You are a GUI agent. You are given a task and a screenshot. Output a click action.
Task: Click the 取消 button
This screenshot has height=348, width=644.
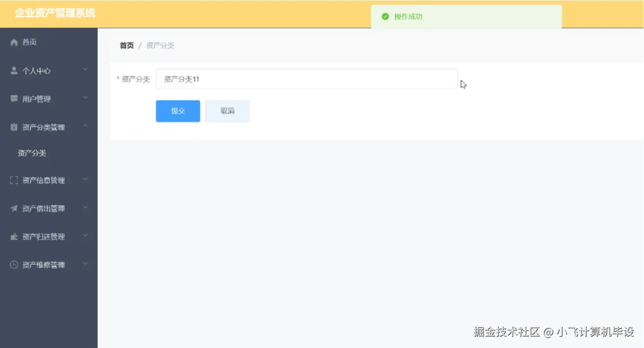(x=227, y=111)
